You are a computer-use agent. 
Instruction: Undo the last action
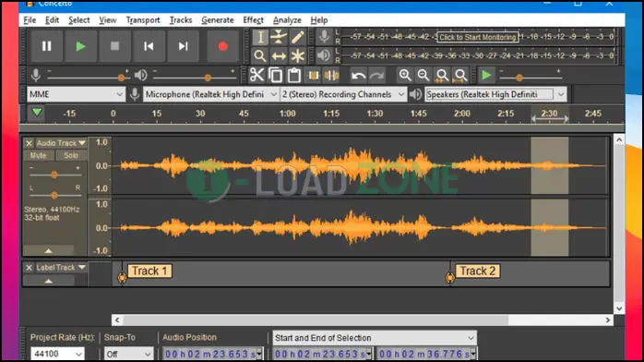359,75
